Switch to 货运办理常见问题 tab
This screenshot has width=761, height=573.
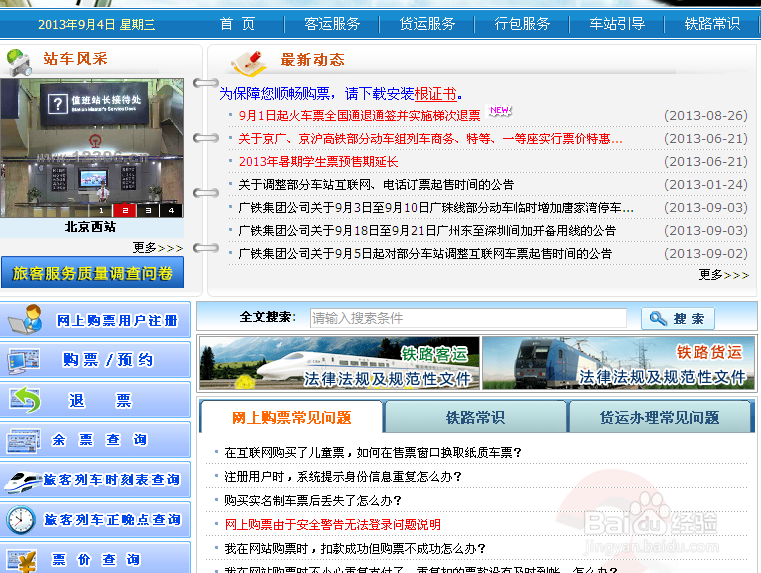coord(660,417)
